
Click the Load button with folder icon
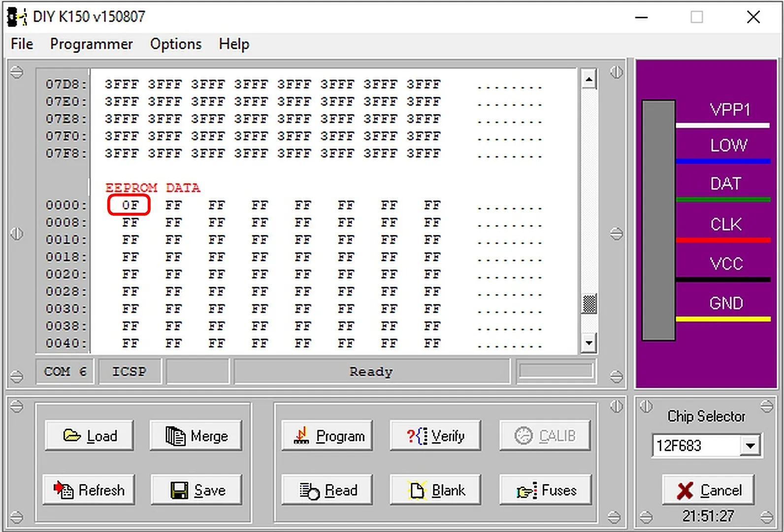coord(89,436)
